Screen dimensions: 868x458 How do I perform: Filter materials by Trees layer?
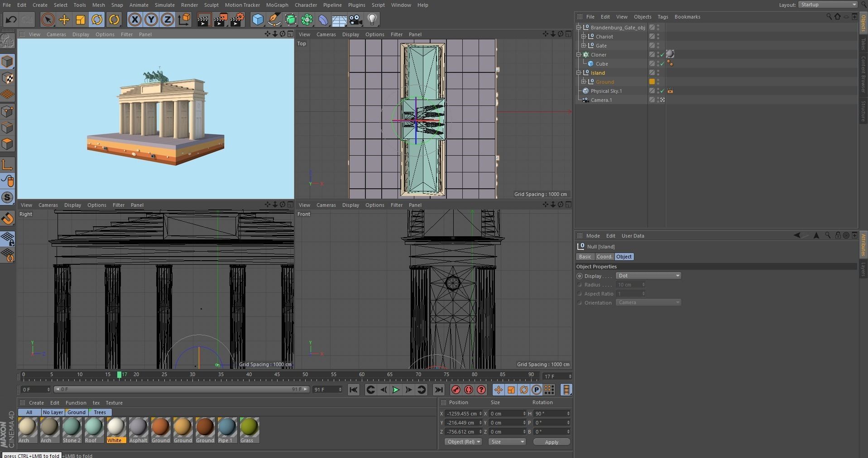[x=100, y=412]
